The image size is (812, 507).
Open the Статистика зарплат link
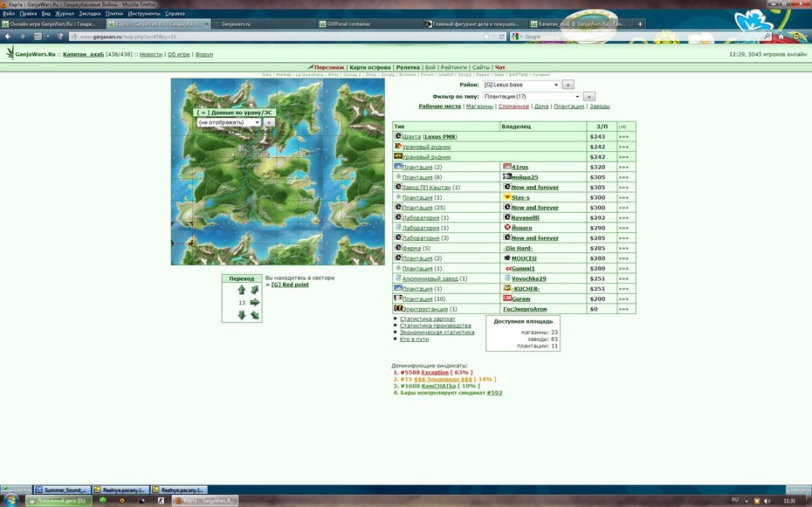click(x=427, y=319)
